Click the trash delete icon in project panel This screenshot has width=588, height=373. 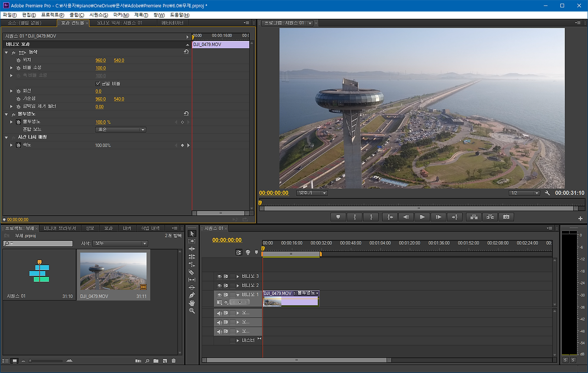(173, 361)
